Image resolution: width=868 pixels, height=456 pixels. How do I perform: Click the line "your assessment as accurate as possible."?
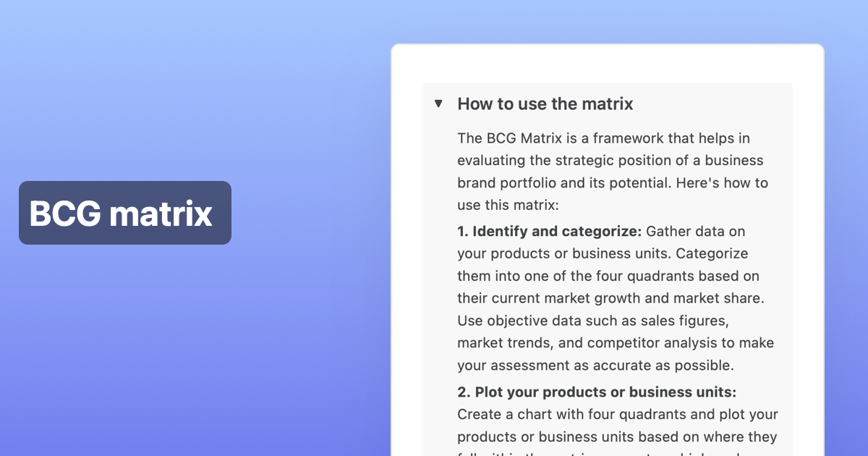[x=595, y=366]
